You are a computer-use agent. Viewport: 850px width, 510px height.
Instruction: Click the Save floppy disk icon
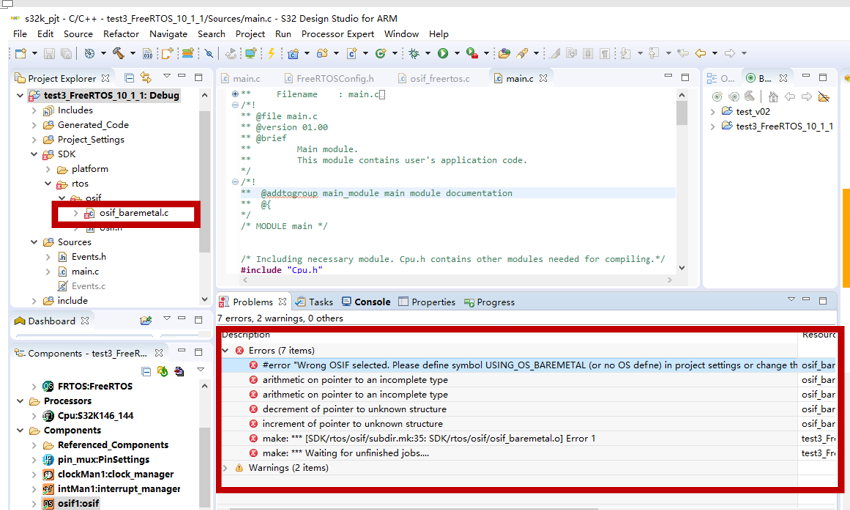point(49,53)
